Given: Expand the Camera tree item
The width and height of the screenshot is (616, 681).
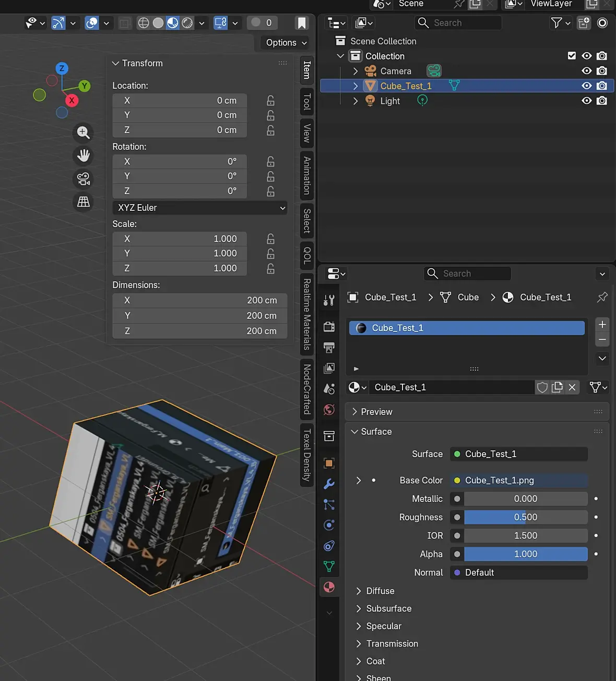Looking at the screenshot, I should (x=356, y=71).
